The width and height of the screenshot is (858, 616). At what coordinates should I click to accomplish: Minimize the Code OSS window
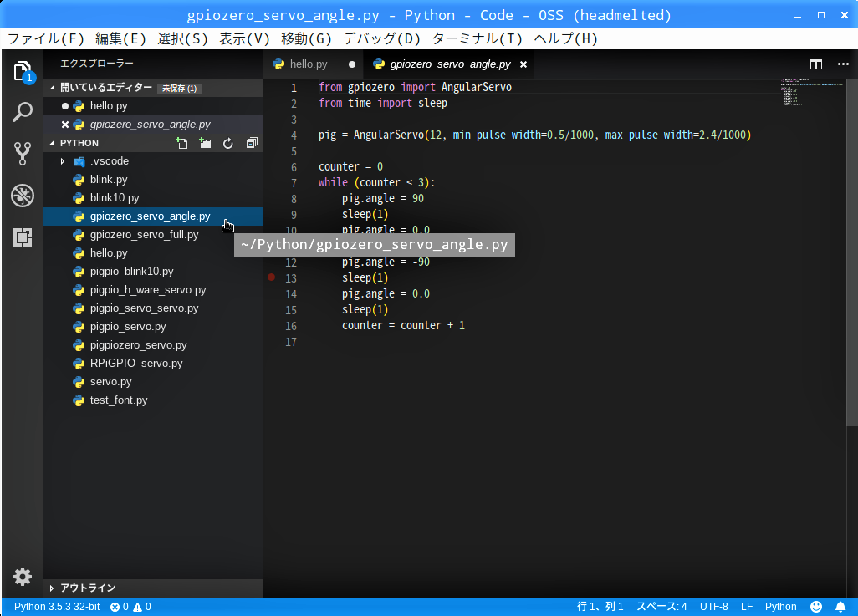click(x=798, y=15)
